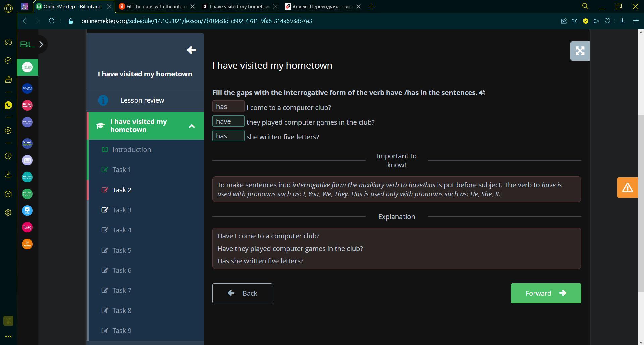Click the gap before 'I come to a computer club?'

pos(228,107)
